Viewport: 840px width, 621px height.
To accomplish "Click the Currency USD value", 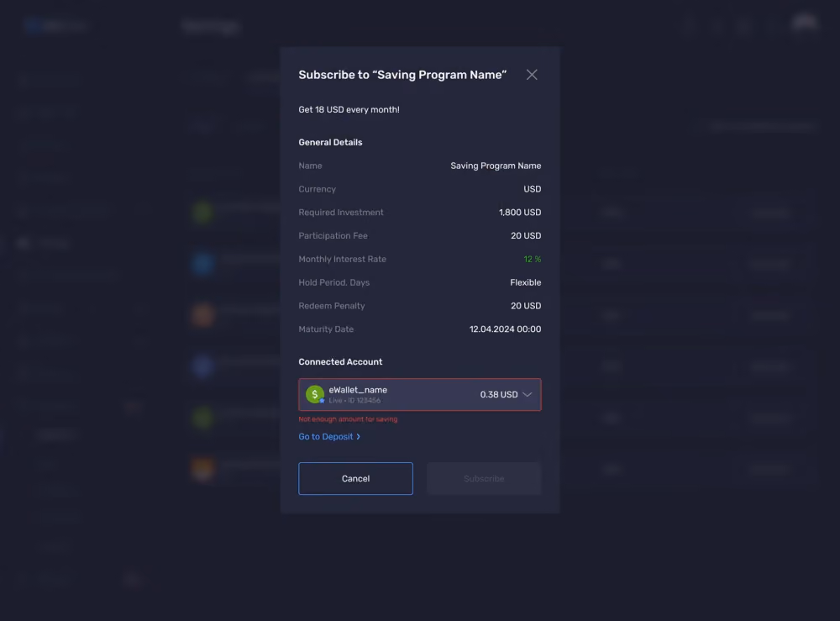I will [532, 189].
